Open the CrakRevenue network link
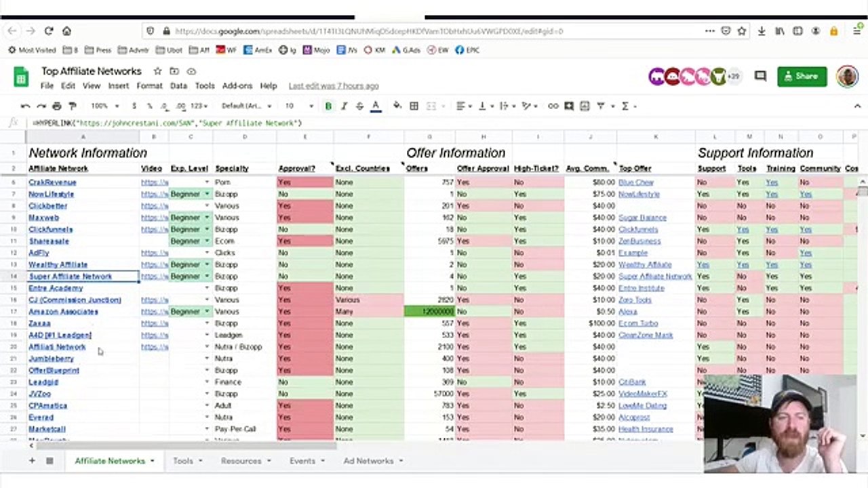Image resolution: width=868 pixels, height=488 pixels. tap(52, 182)
